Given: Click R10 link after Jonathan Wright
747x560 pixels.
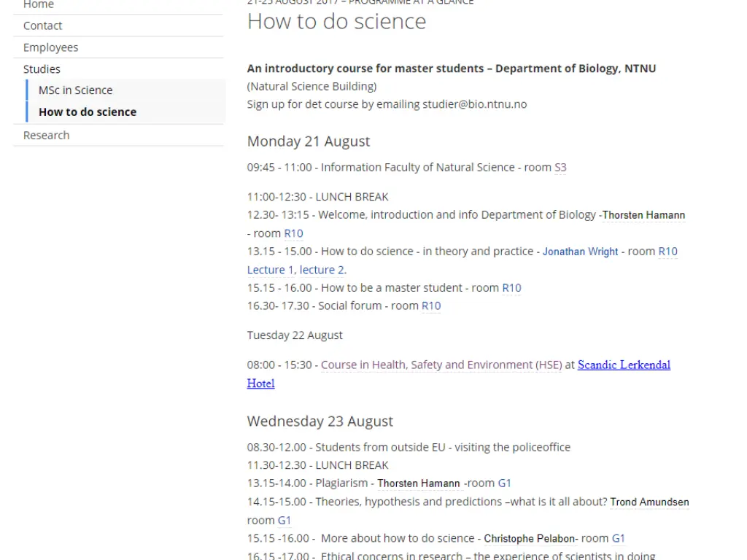Looking at the screenshot, I should pos(668,252).
